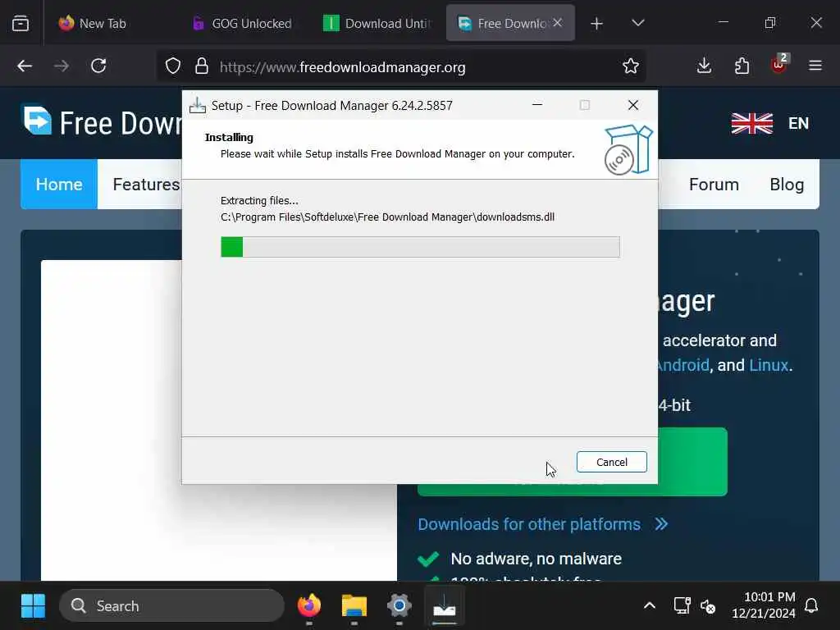The width and height of the screenshot is (840, 630).
Task: Open Firefox View recent browsing icon
Action: pos(21,24)
